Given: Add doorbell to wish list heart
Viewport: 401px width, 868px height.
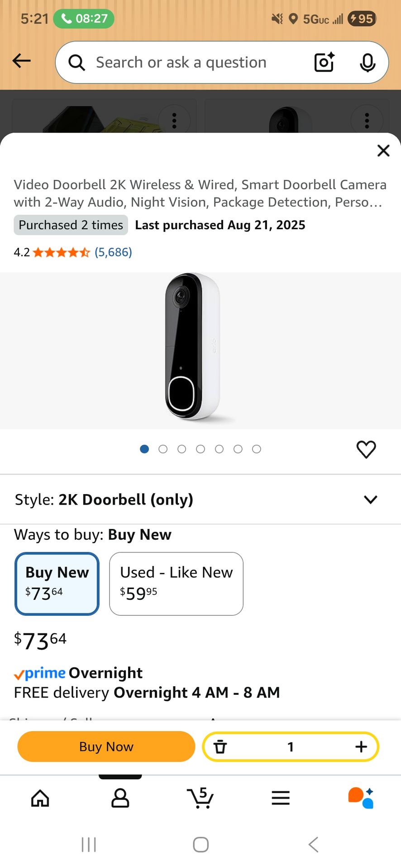Looking at the screenshot, I should coord(366,449).
